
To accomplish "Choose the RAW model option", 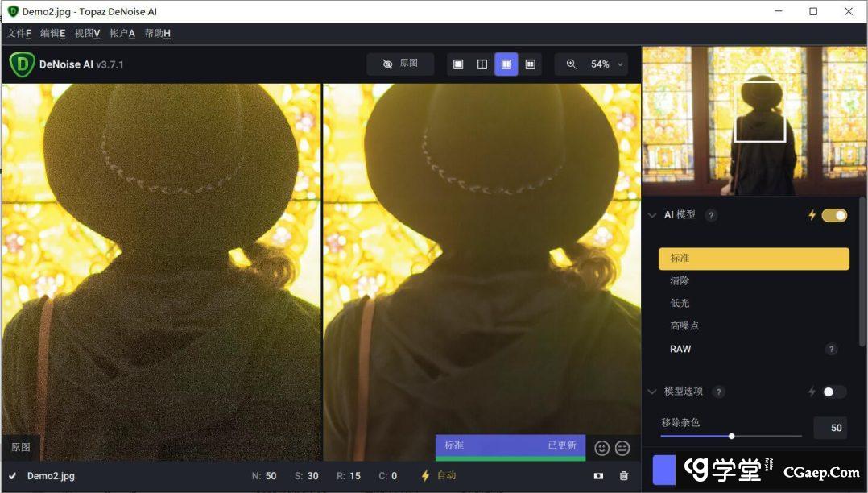I will pyautogui.click(x=680, y=349).
